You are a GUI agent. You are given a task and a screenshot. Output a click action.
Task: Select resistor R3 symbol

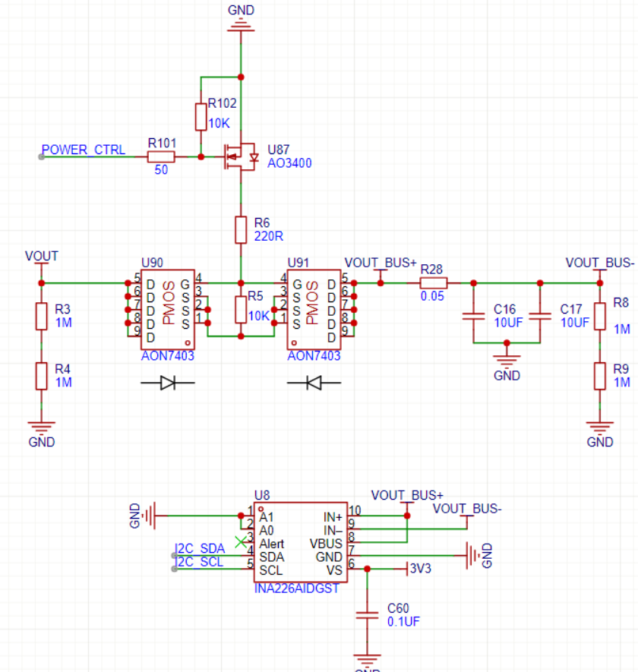pos(41,317)
